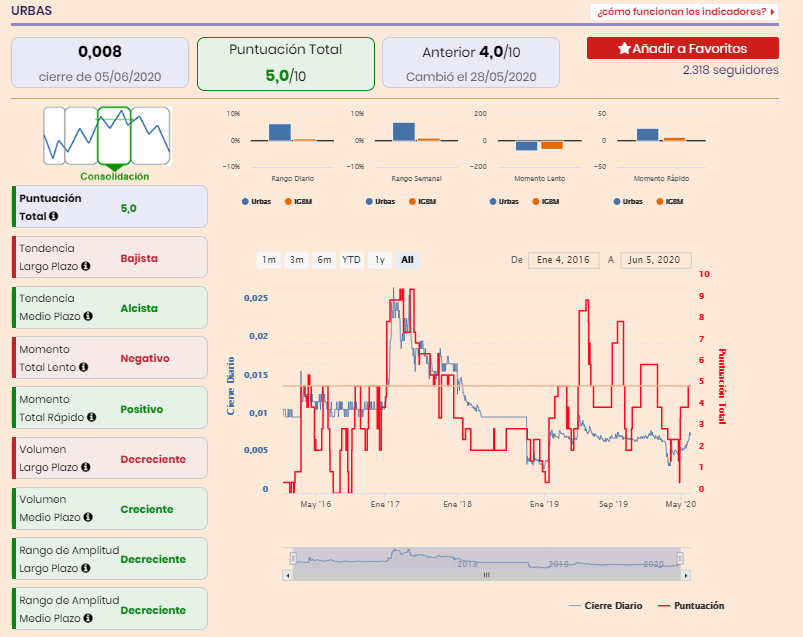Click the start date field Ene 4, 2016
Viewport: 803px width, 637px height.
[x=563, y=260]
